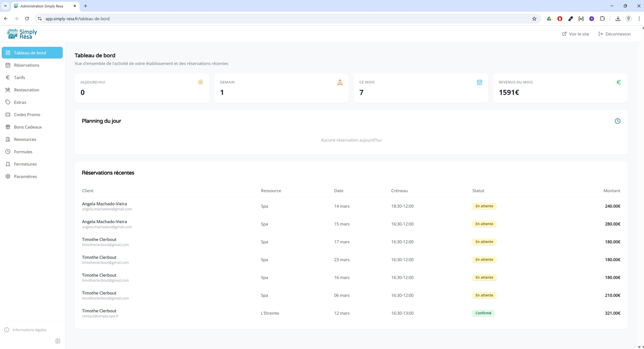Click the Confirmé status badge

483,313
